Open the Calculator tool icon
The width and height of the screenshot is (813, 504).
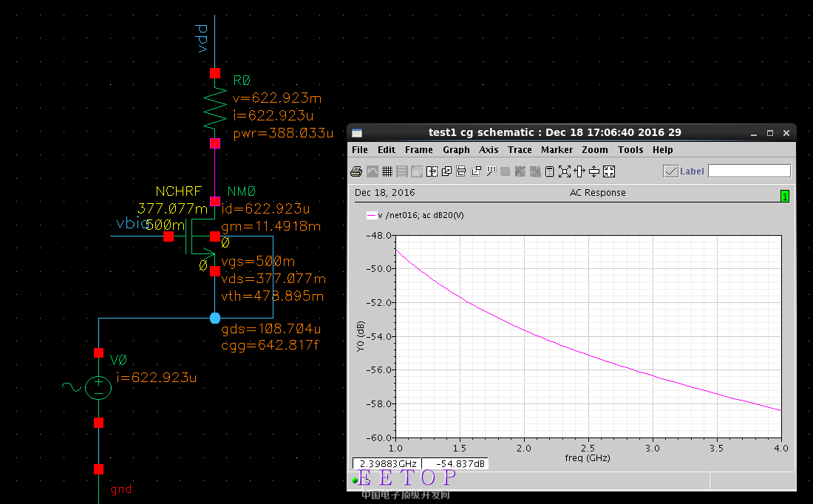[x=549, y=171]
